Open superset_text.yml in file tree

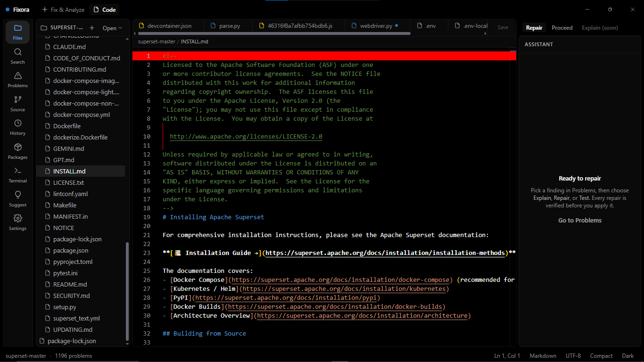(76, 318)
